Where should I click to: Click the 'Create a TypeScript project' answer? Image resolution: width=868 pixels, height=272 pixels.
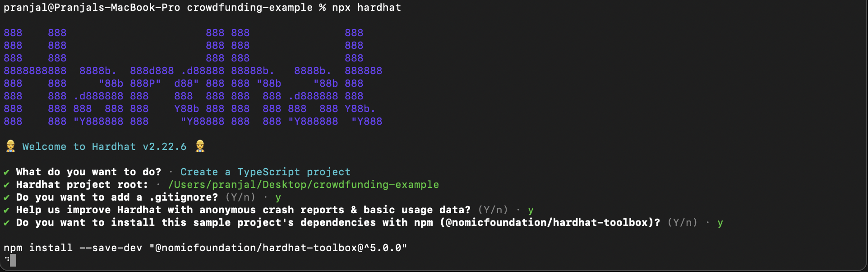tap(265, 172)
